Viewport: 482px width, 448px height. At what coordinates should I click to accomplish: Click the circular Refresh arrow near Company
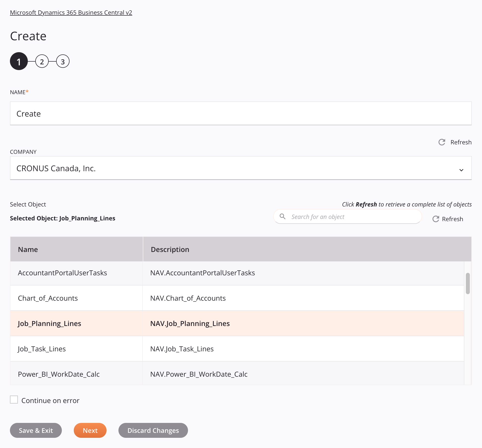tap(442, 142)
